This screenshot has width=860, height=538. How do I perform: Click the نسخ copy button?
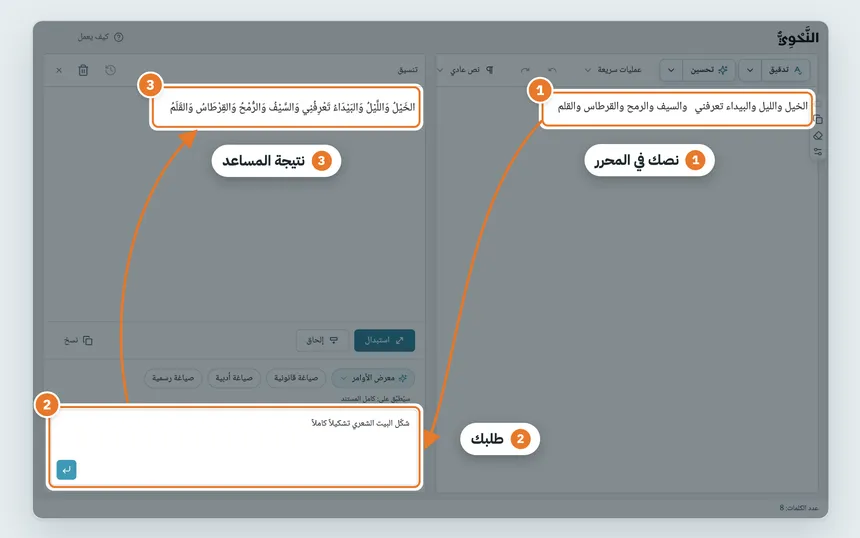click(78, 341)
